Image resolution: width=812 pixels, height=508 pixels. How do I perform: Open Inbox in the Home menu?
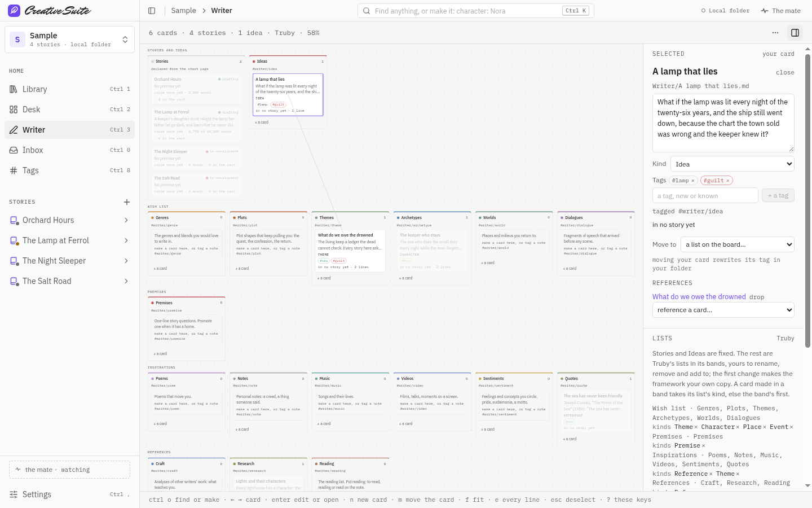pos(69,150)
